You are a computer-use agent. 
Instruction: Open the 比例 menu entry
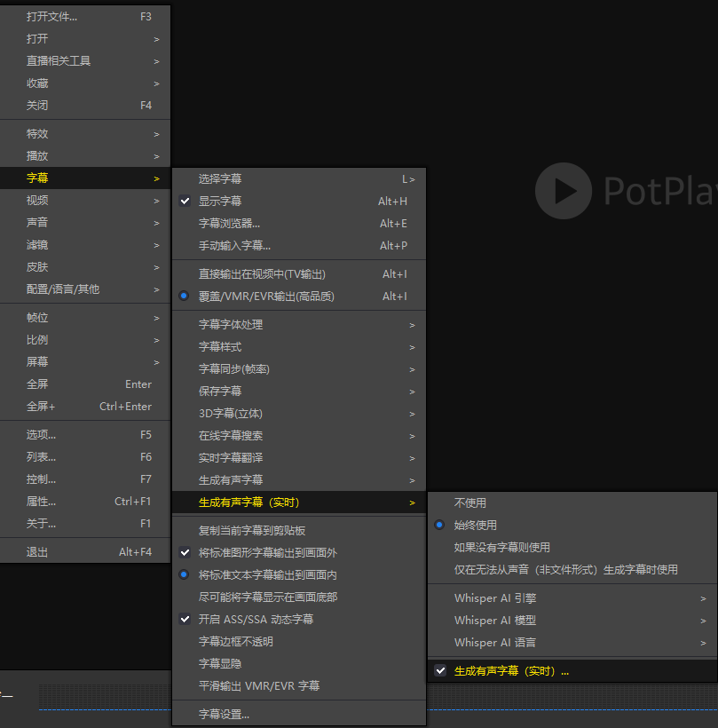pyautogui.click(x=85, y=340)
